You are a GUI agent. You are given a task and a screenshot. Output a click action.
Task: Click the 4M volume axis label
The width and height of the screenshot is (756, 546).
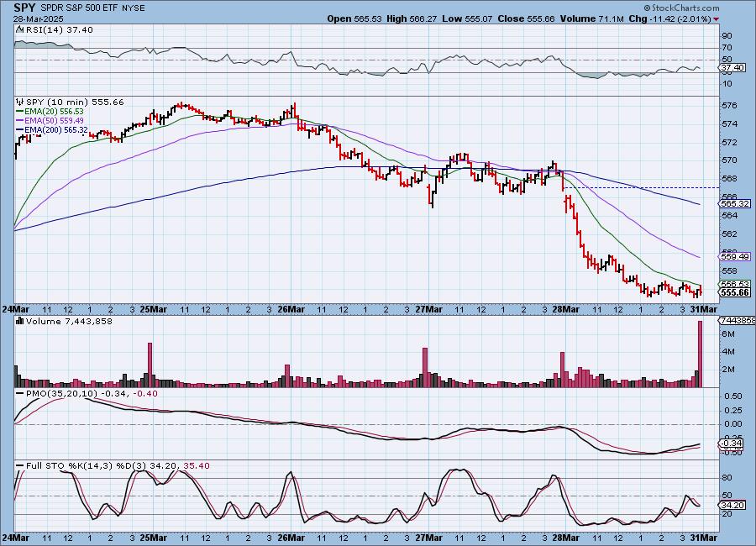(x=728, y=352)
